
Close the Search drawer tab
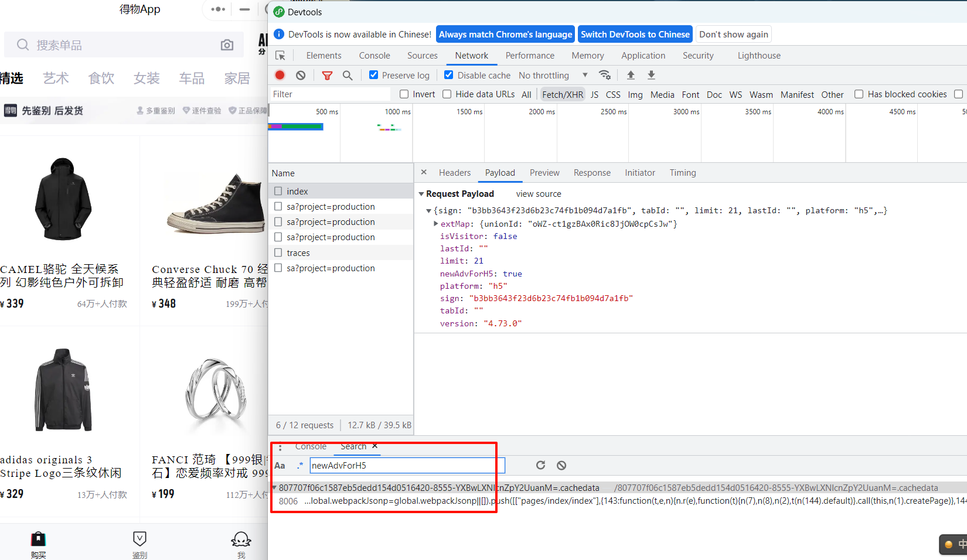pos(374,446)
